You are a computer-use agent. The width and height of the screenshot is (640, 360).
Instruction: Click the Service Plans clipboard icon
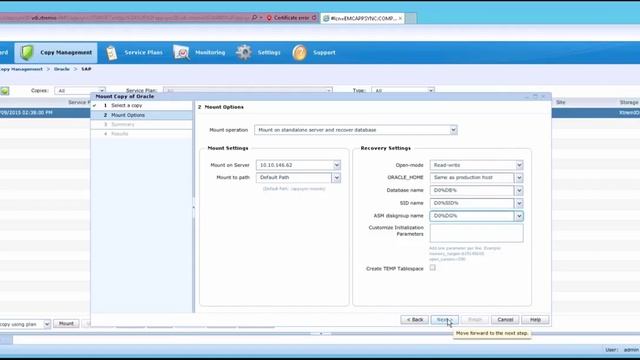(111, 53)
